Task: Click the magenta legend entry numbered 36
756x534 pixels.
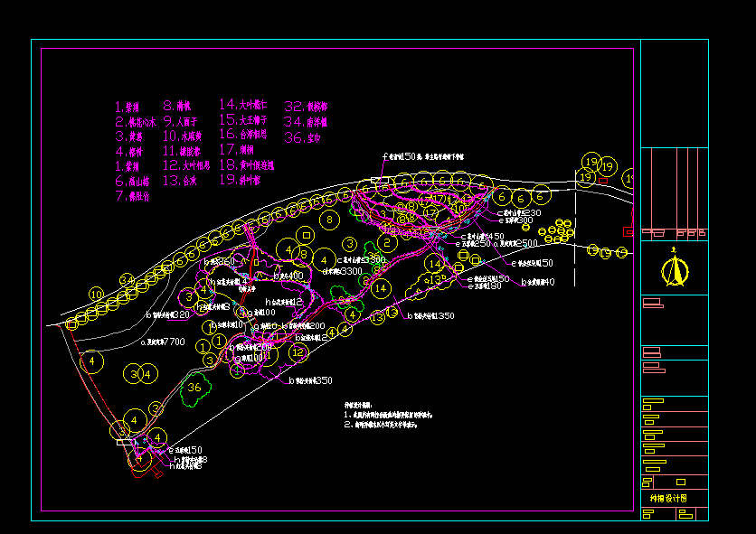Action: click(x=302, y=138)
